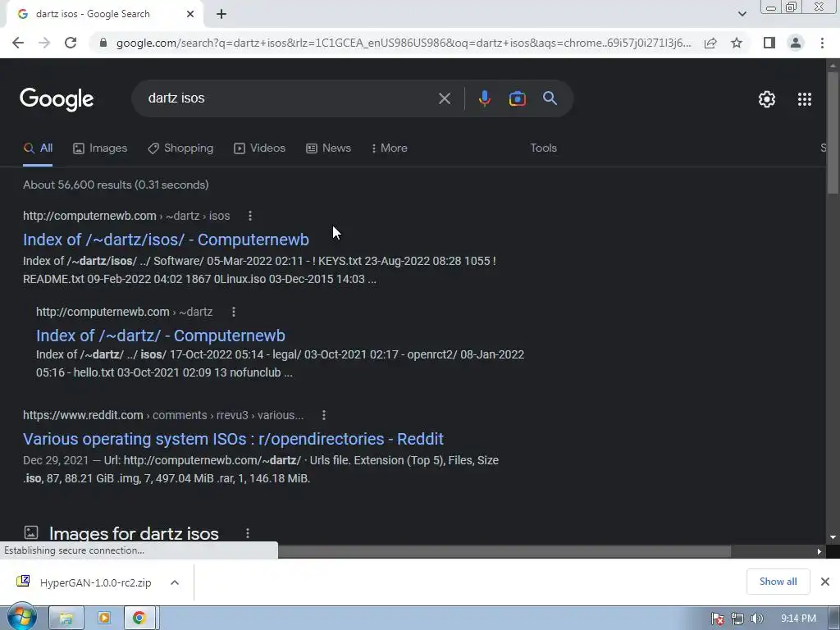The image size is (840, 630).
Task: Open Windows Explorer from the taskbar
Action: click(66, 619)
